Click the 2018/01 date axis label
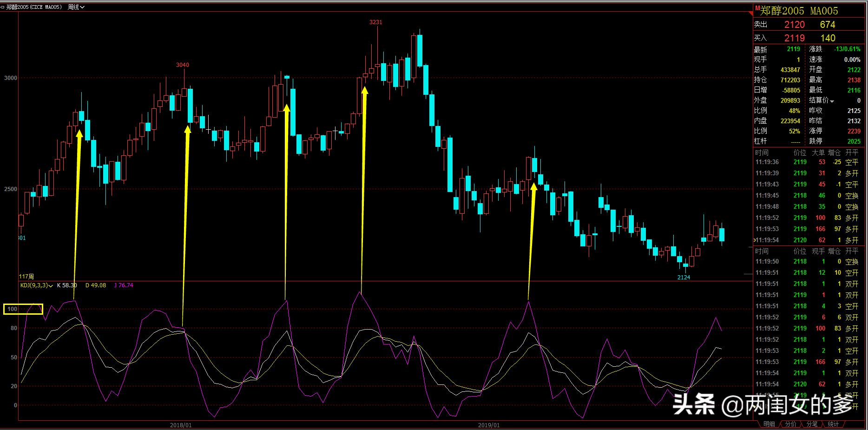Image resolution: width=868 pixels, height=430 pixels. 181,425
